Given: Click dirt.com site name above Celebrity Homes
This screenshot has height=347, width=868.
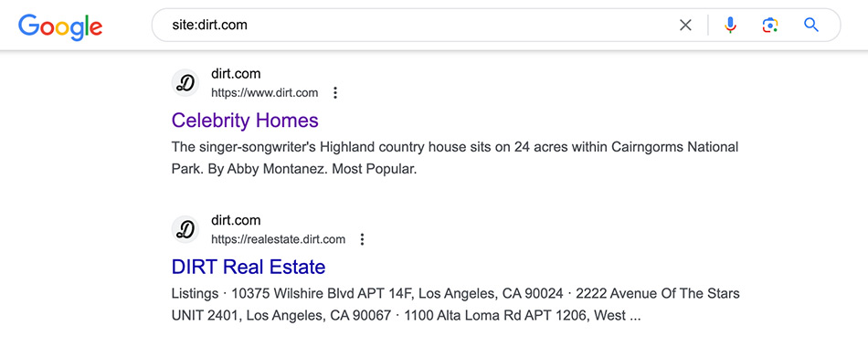Looking at the screenshot, I should click(236, 74).
